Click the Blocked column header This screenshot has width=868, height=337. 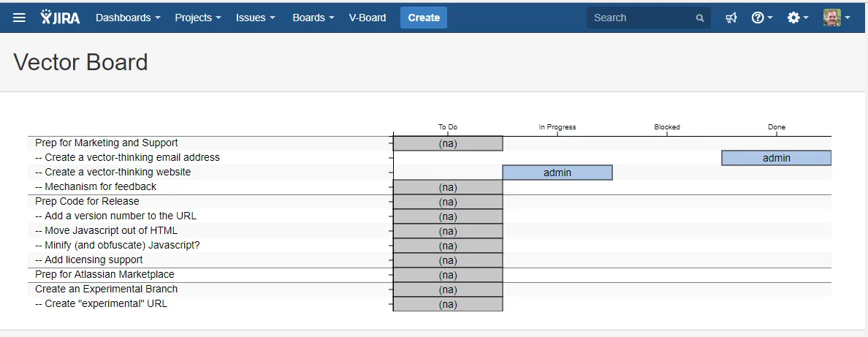(x=667, y=127)
